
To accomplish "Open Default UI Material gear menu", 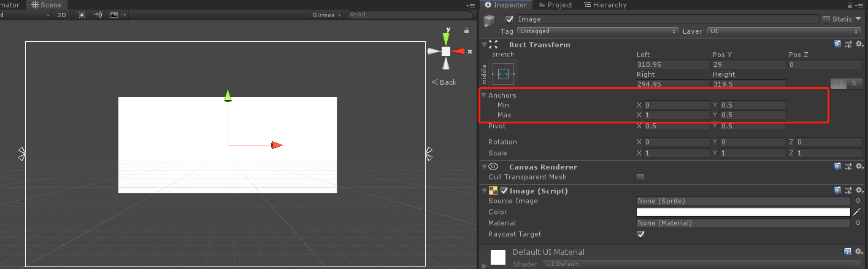I will (x=859, y=251).
